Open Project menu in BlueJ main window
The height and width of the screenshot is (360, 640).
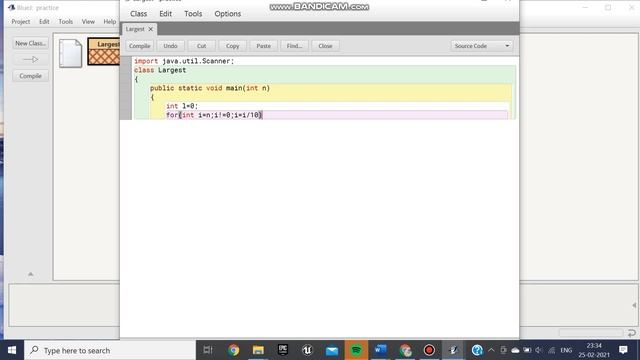point(21,22)
